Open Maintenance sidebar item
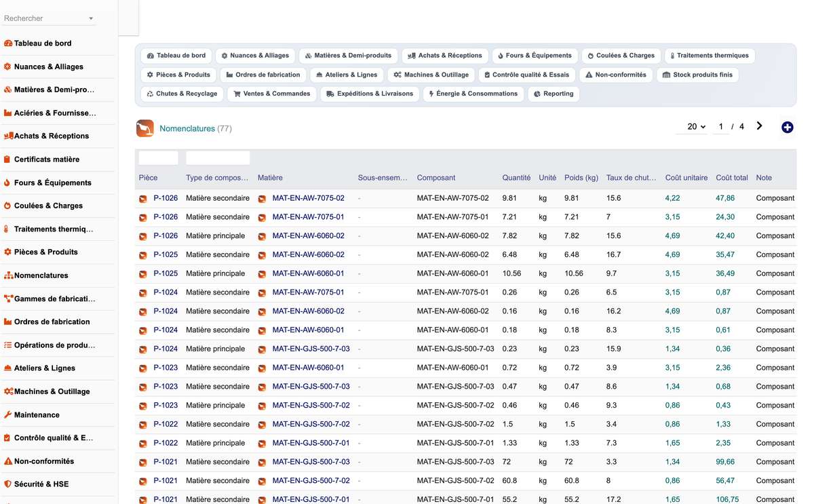The width and height of the screenshot is (814, 504). pyautogui.click(x=37, y=414)
